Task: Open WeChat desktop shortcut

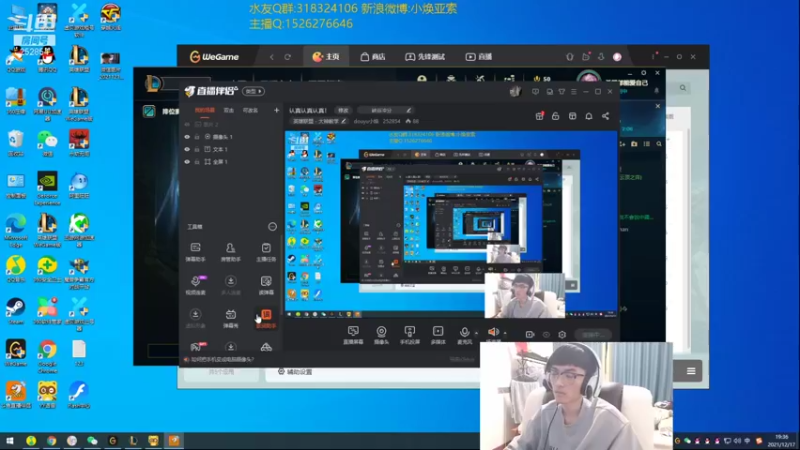Action: [x=47, y=143]
